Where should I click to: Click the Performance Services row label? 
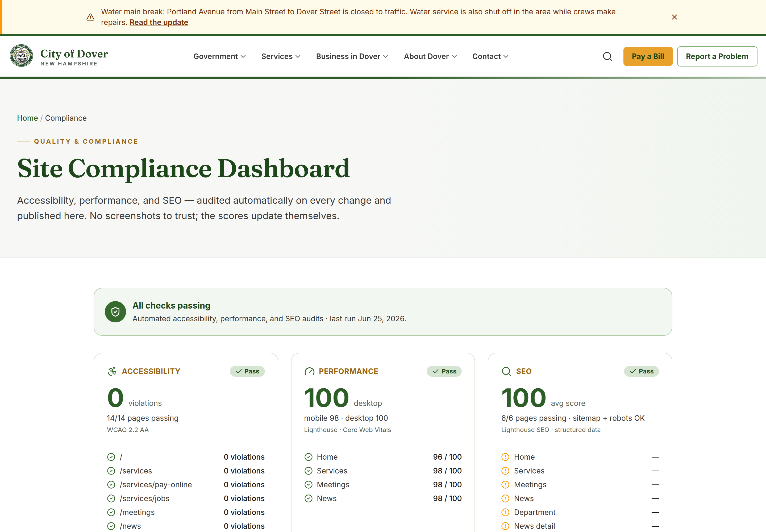332,471
